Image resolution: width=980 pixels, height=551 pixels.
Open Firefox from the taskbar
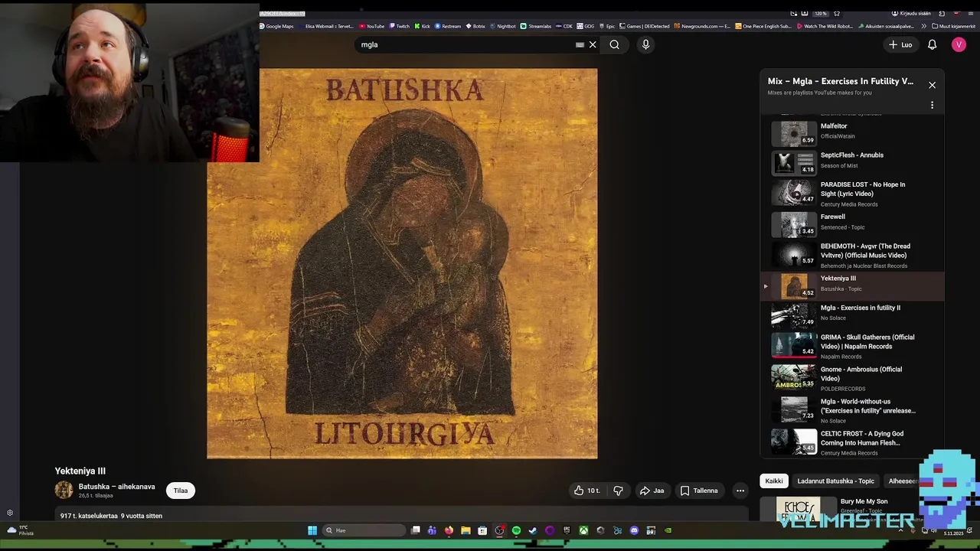tap(449, 530)
